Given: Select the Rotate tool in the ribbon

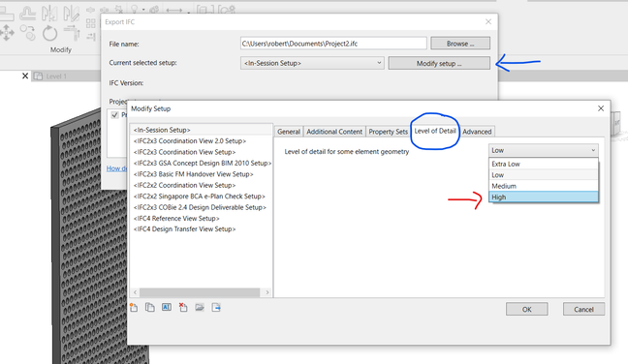Looking at the screenshot, I should click(x=49, y=33).
